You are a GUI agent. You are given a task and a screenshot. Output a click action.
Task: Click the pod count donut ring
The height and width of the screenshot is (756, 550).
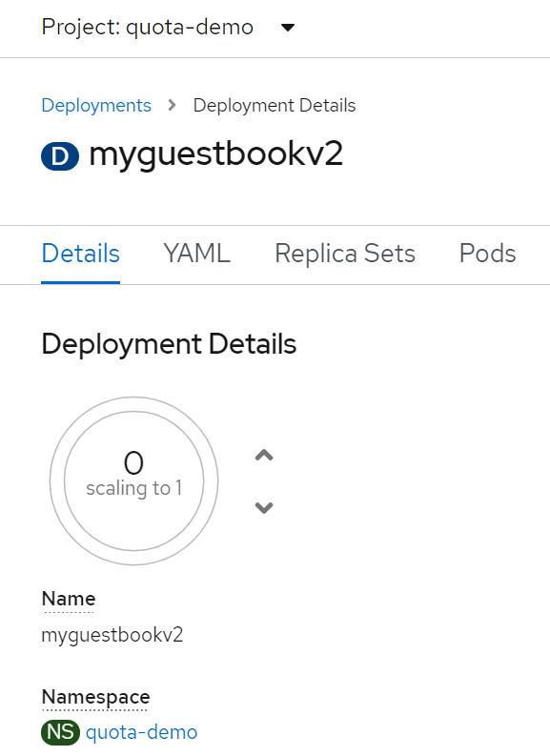(134, 480)
